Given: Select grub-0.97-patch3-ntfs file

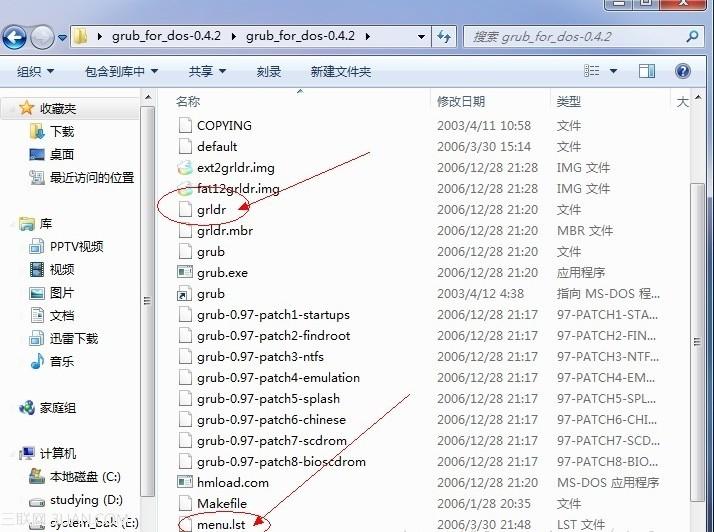Looking at the screenshot, I should (260, 357).
